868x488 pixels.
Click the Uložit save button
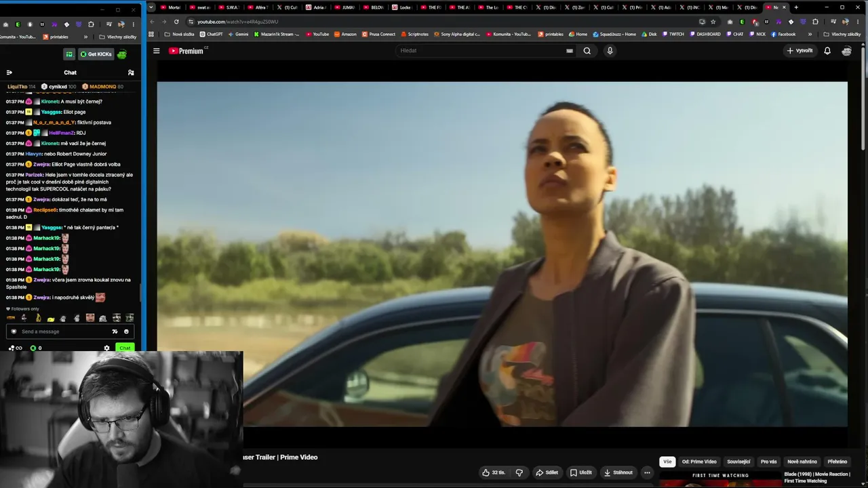[x=581, y=472]
